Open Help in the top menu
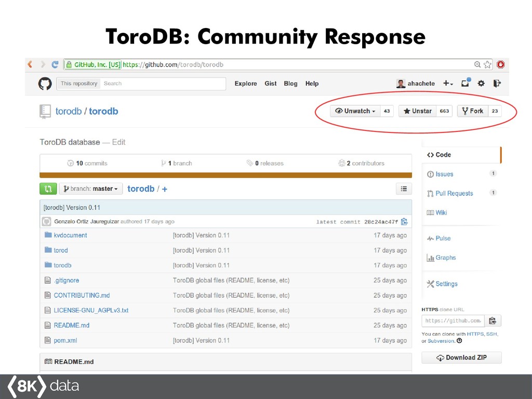The height and width of the screenshot is (399, 532). point(312,84)
